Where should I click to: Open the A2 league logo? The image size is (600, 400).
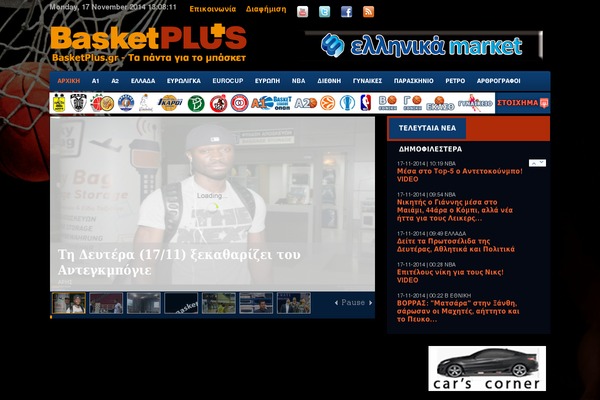tap(305, 103)
